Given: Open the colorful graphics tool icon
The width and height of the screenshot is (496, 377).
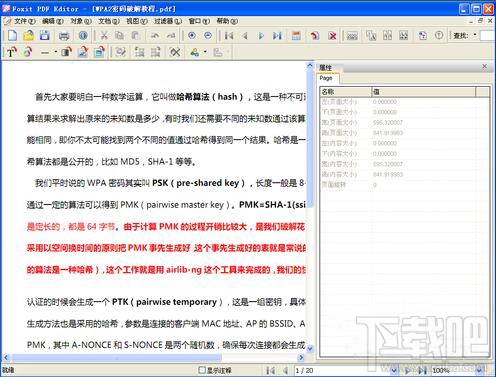Looking at the screenshot, I should 28,52.
